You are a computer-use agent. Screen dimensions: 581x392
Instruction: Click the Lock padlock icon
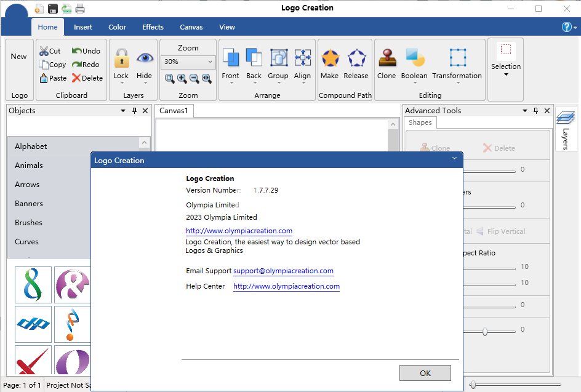[121, 58]
